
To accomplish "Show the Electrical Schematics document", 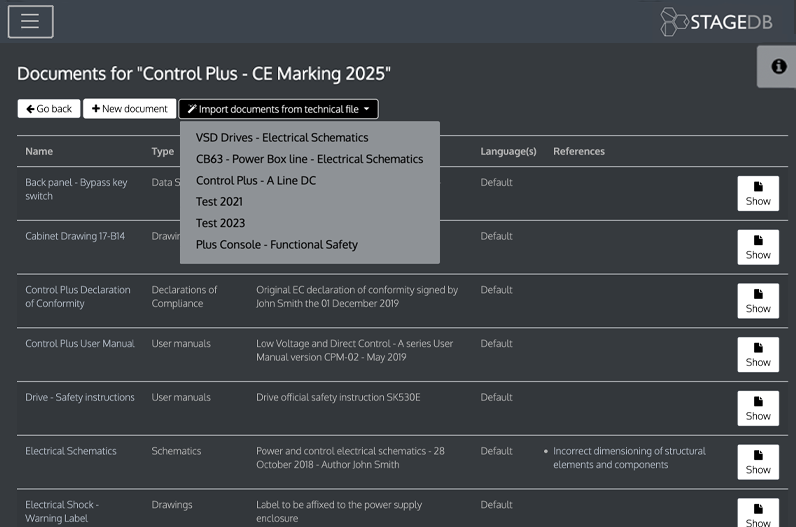I will coord(757,462).
